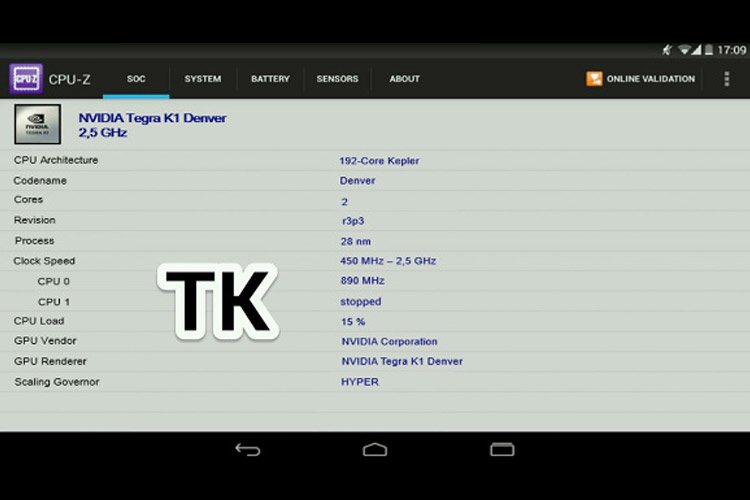Click the GPU Vendor label
The image size is (750, 500).
[45, 341]
